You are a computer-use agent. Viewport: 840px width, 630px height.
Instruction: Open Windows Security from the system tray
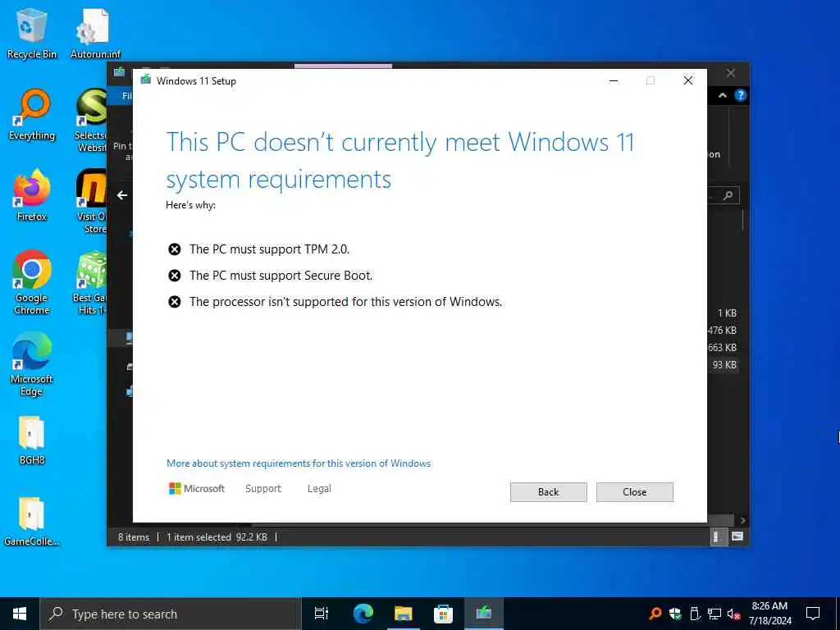pos(675,614)
